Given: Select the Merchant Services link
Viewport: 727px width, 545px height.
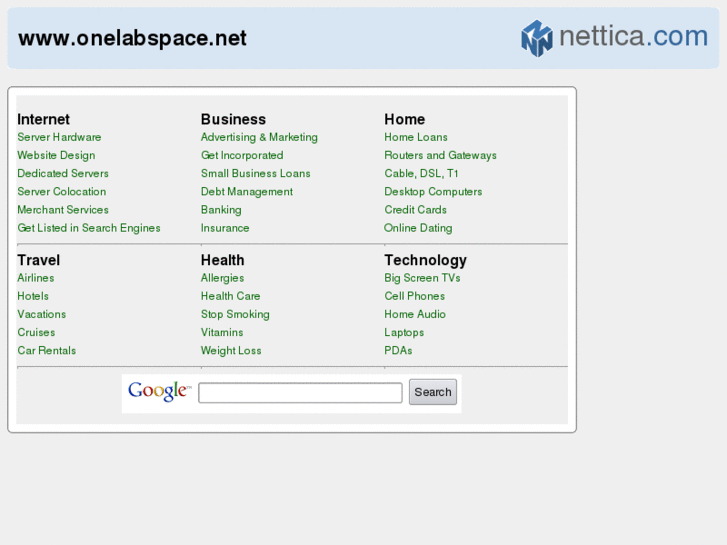Looking at the screenshot, I should 63,210.
